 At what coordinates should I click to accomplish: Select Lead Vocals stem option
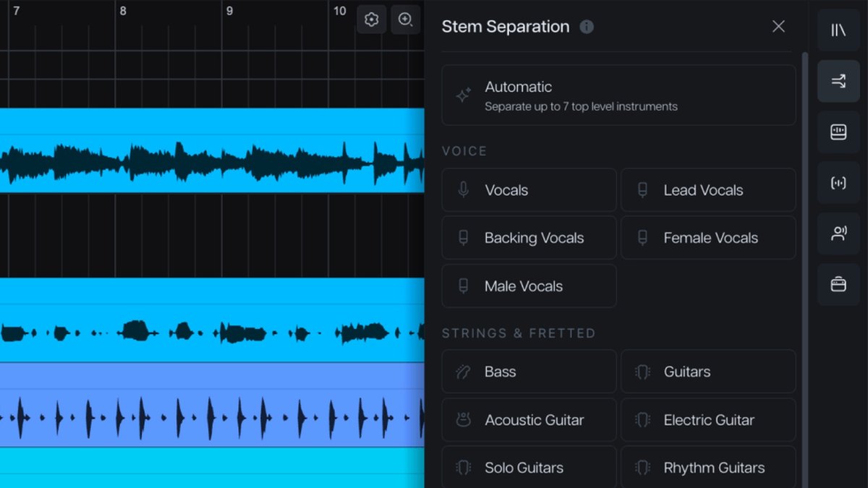pos(708,190)
